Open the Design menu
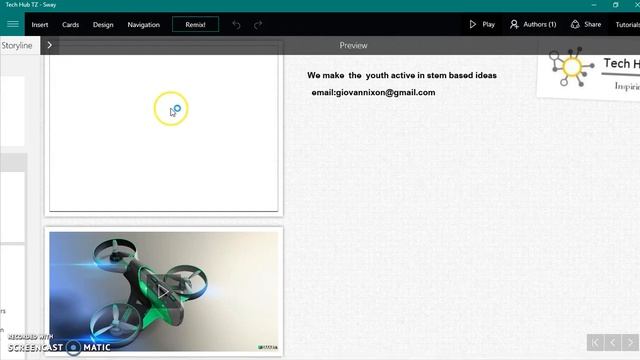640x360 pixels. [103, 24]
